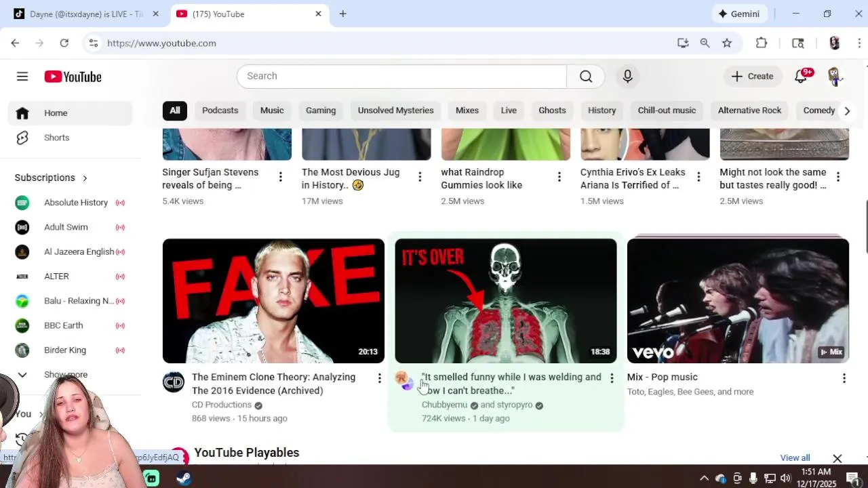The height and width of the screenshot is (488, 868).
Task: Select the Alternative Rock chip
Action: 749,110
